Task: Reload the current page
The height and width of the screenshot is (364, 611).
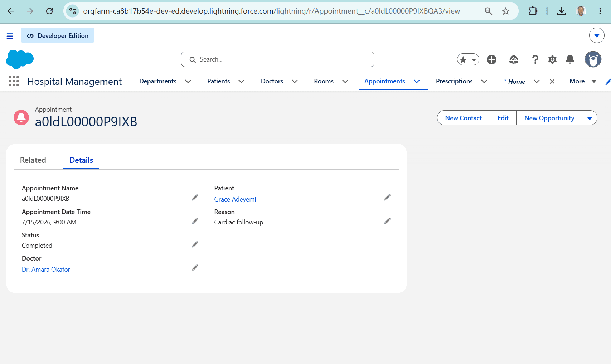Action: pos(49,11)
